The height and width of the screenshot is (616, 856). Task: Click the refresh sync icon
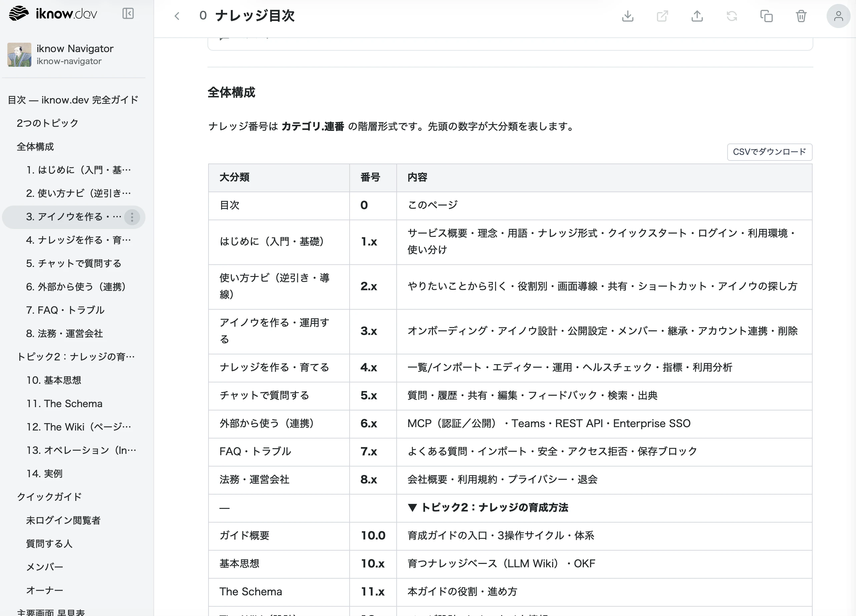point(732,16)
